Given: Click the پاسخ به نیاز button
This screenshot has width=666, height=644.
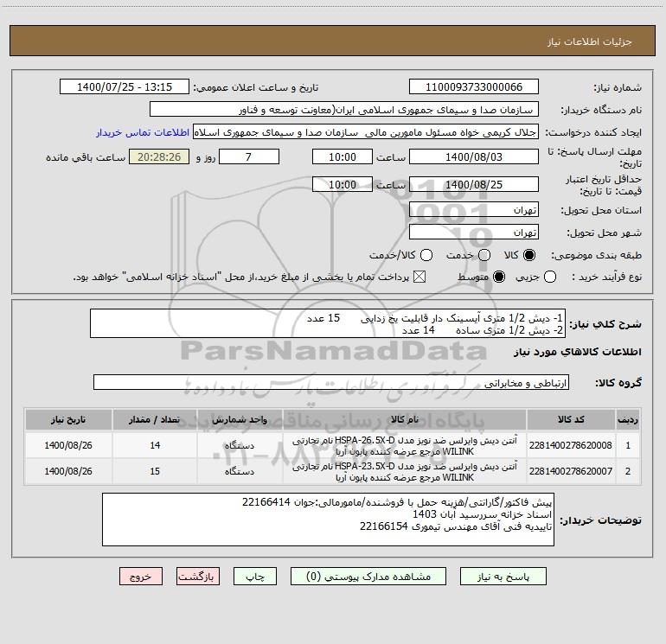Looking at the screenshot, I should tap(503, 577).
